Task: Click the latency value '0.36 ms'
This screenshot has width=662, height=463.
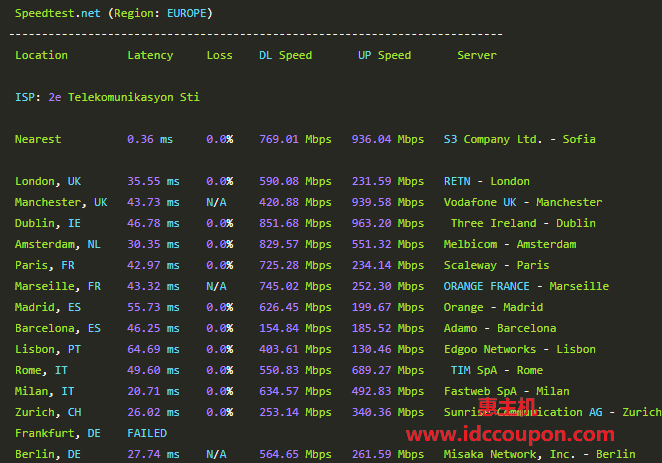Action: [x=150, y=139]
